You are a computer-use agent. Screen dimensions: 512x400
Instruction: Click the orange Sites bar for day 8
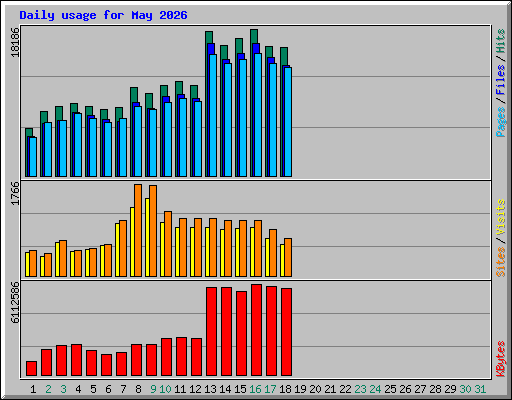tap(138, 230)
